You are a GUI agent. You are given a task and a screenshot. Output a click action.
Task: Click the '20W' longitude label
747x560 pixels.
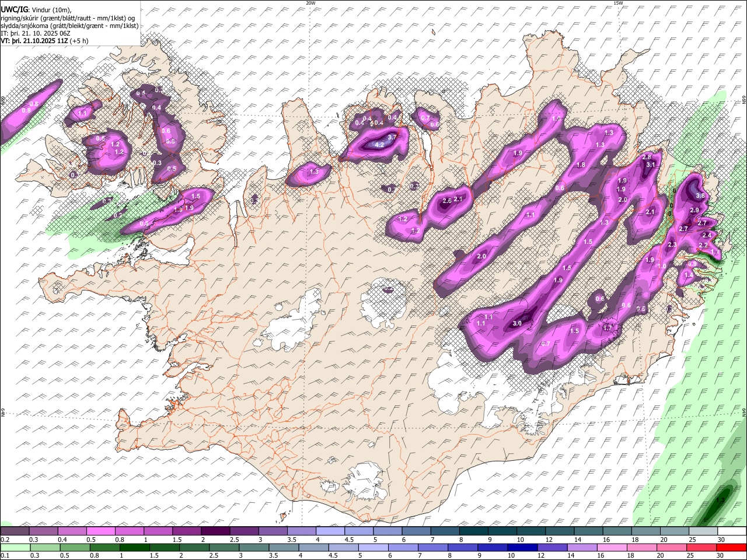click(310, 3)
